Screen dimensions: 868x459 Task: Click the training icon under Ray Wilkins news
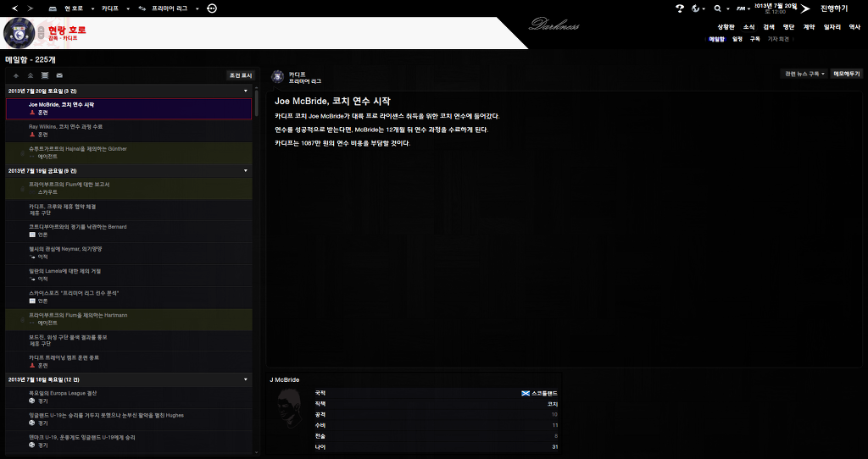[x=32, y=135]
